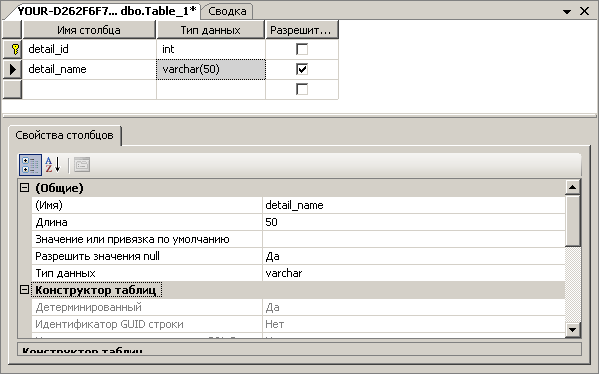Close the table designer document window
Image resolution: width=599 pixels, height=374 pixels.
tap(584, 11)
